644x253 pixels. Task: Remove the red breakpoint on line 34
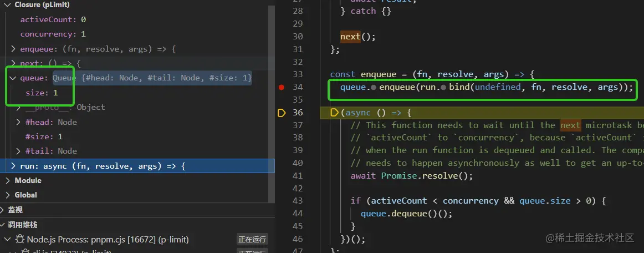[282, 87]
